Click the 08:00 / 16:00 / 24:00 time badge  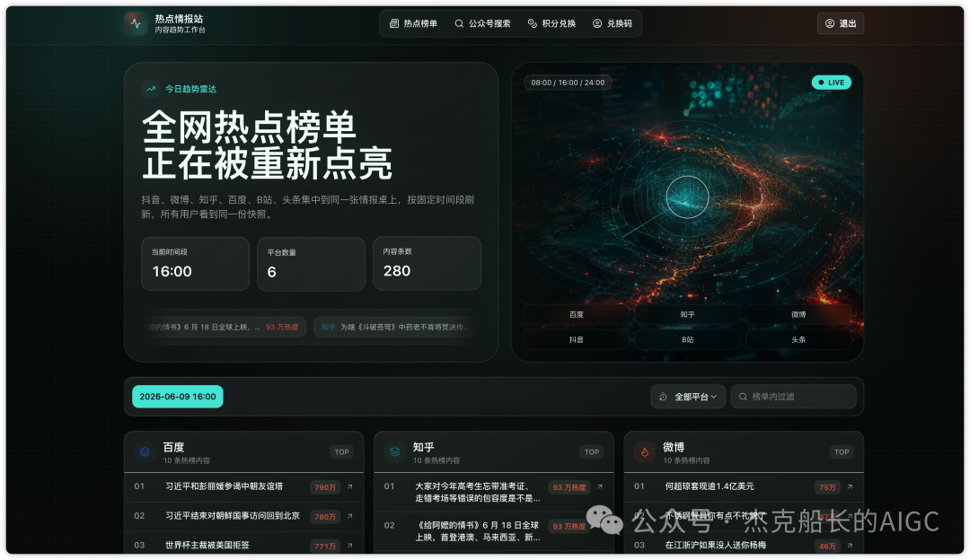click(x=568, y=83)
